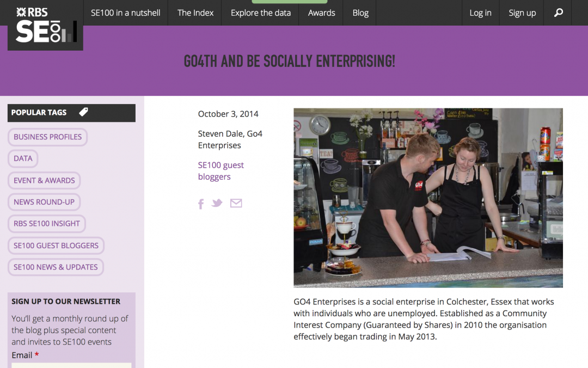Screen dimensions: 588x368
Task: Select the Awards menu item
Action: tap(321, 13)
